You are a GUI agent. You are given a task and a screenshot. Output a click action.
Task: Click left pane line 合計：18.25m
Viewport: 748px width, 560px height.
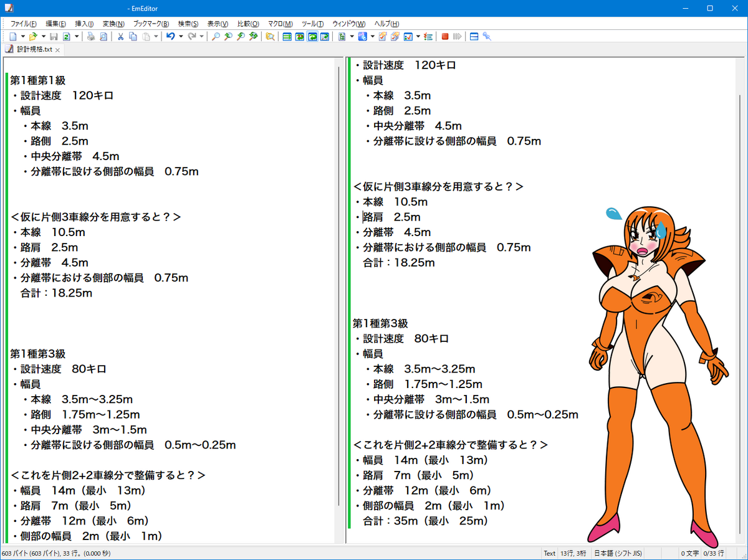(x=57, y=293)
